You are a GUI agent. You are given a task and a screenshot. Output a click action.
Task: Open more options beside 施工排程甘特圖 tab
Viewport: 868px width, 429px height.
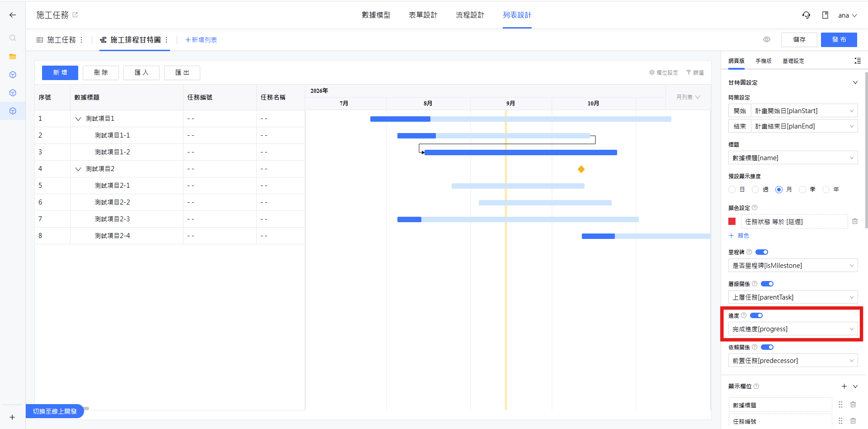(166, 40)
